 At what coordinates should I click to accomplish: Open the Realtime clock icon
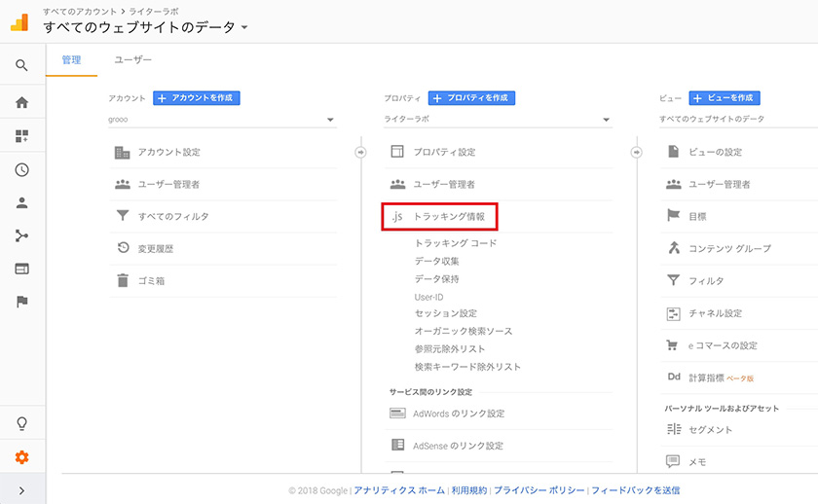tap(21, 170)
